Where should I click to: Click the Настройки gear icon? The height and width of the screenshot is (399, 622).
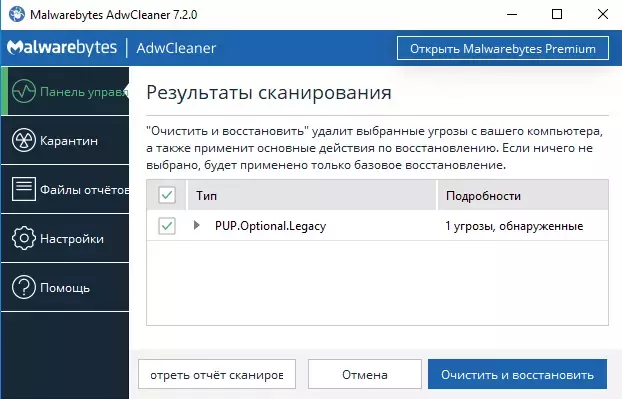pos(24,238)
